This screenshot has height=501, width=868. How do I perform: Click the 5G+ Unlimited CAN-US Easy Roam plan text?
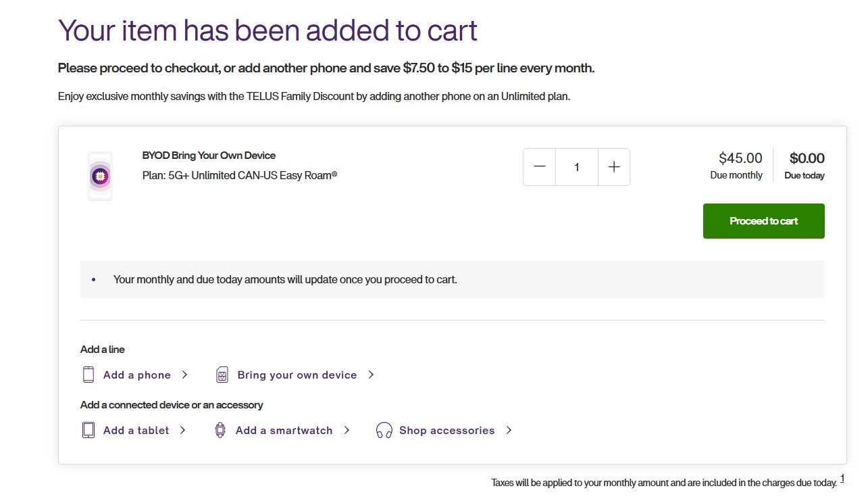point(240,176)
